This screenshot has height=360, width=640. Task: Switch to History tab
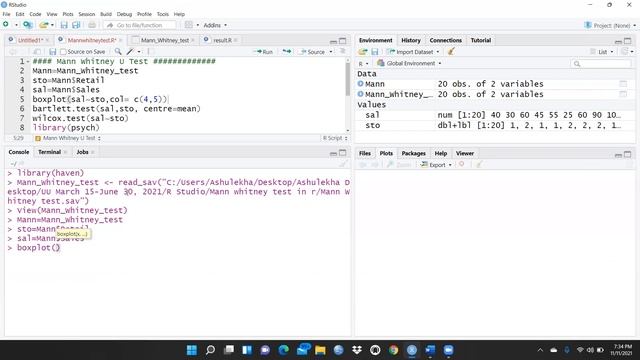411,40
